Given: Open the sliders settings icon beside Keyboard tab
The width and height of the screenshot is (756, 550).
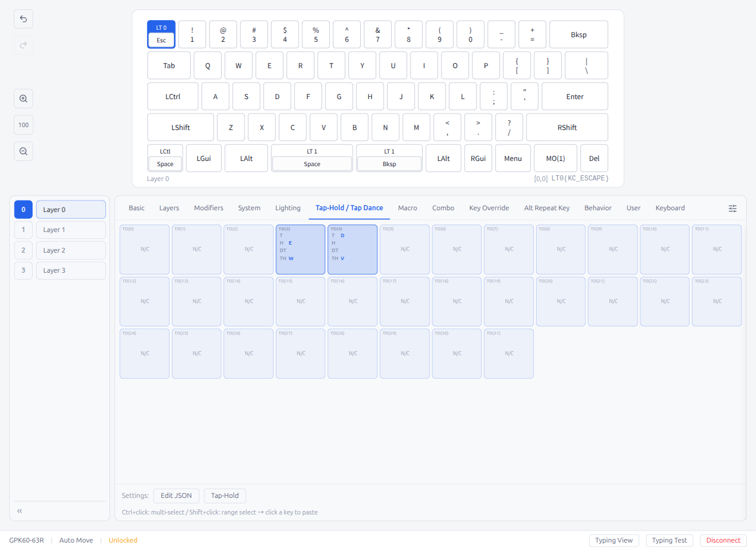Looking at the screenshot, I should [733, 209].
